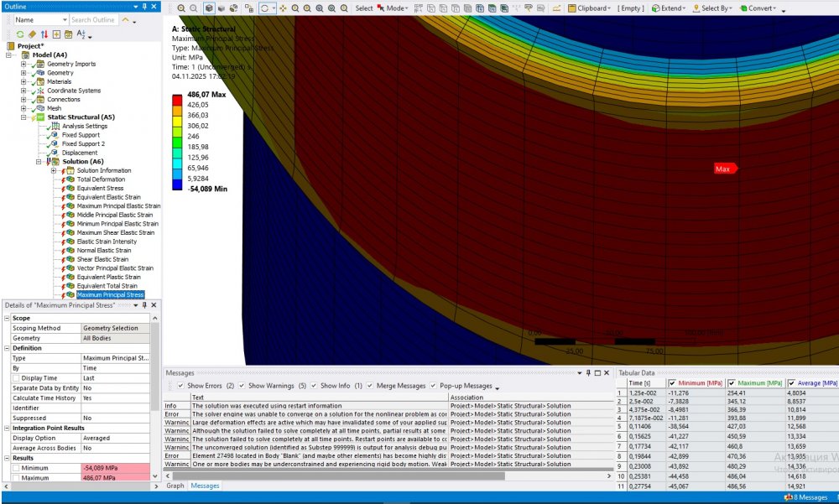This screenshot has height=504, width=839.
Task: Select Equivalent Stress in the solution tree
Action: [x=100, y=188]
